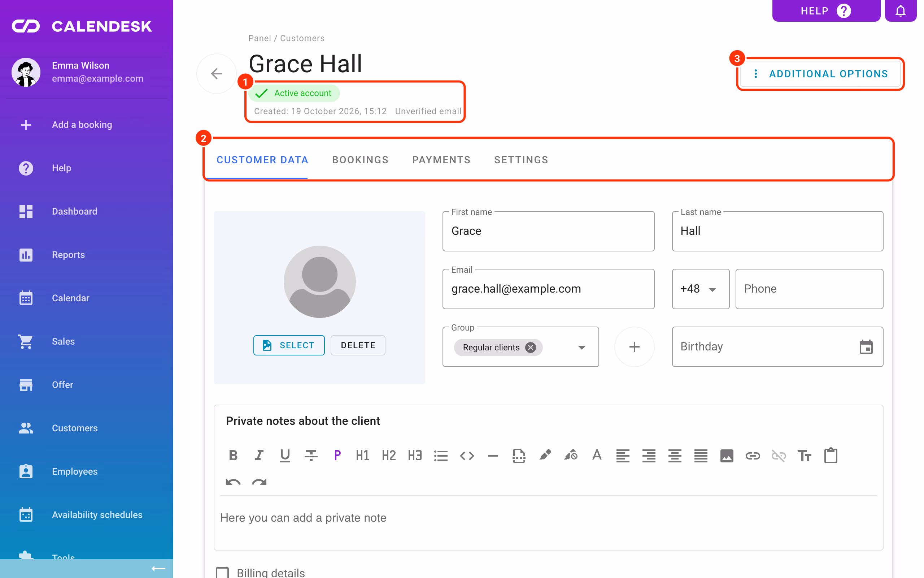Screen dimensions: 924x578
Task: Click the Select avatar image button
Action: click(289, 345)
